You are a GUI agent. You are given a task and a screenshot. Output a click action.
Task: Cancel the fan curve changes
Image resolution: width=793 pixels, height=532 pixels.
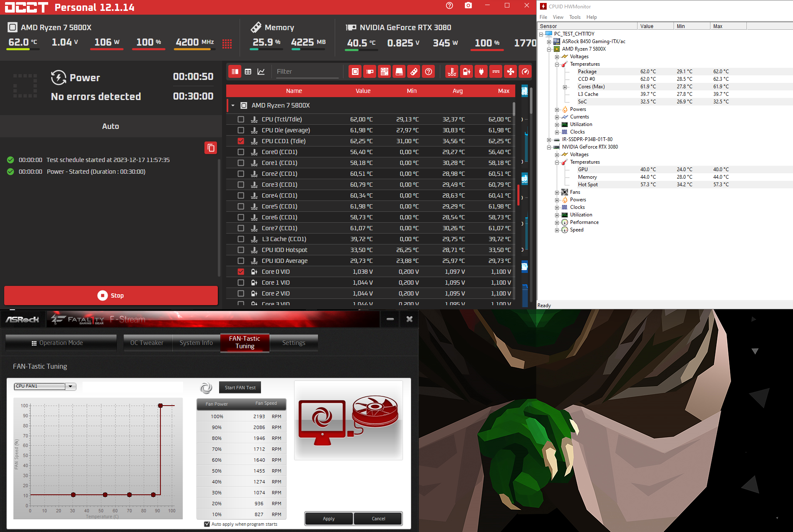coord(378,519)
